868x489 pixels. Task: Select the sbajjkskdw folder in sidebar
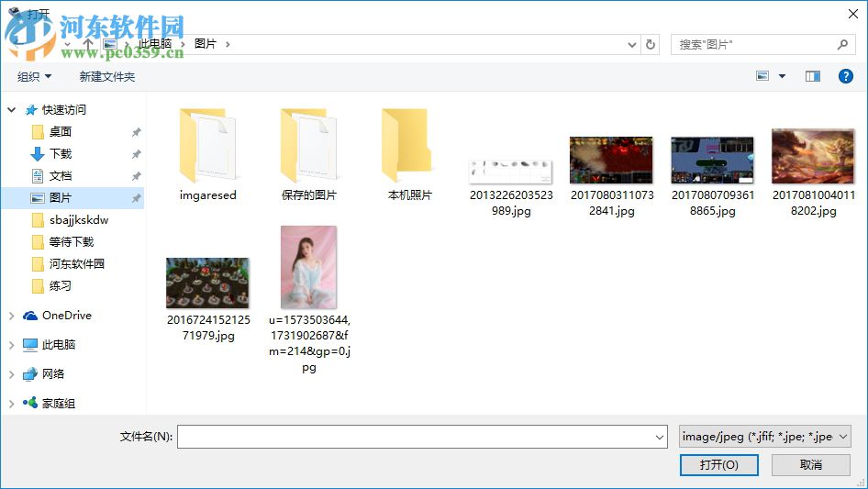[x=79, y=220]
